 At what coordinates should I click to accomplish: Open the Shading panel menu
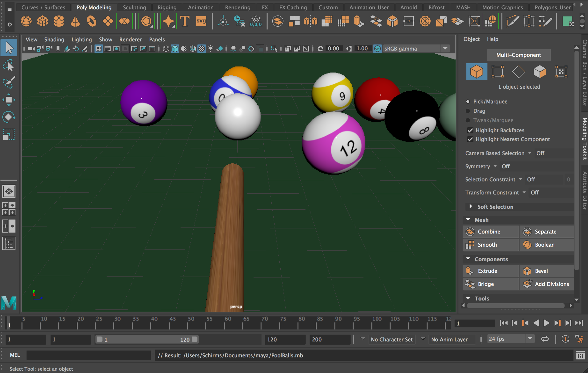[54, 39]
